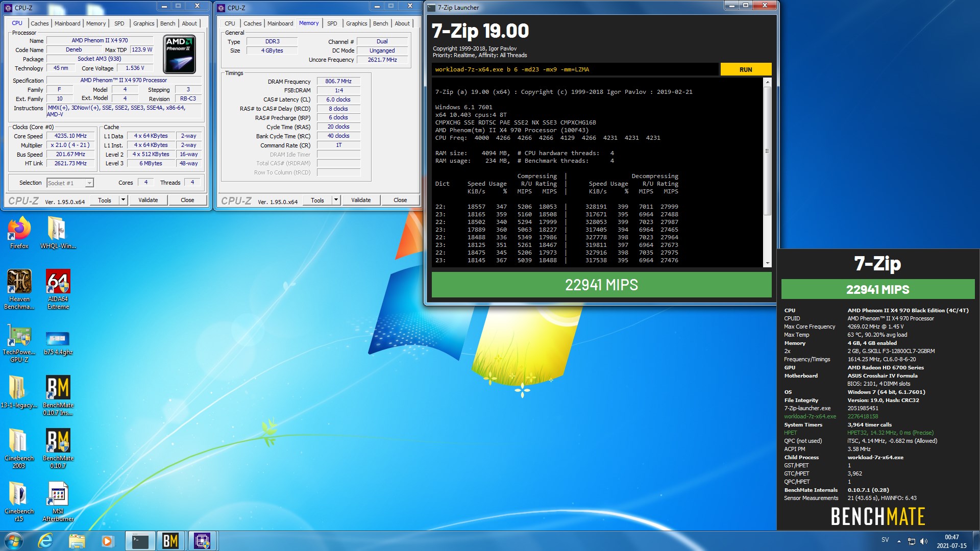
Task: Click Validate in left CPU-Z window
Action: point(148,200)
